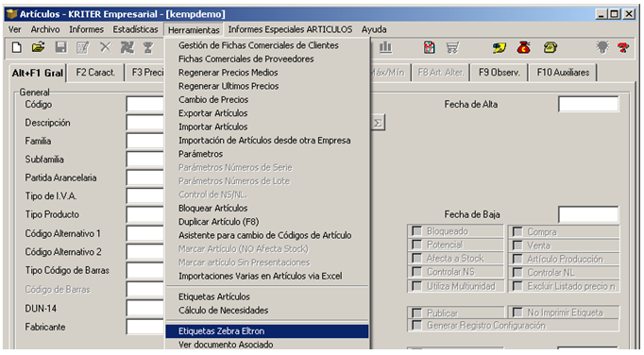Click the Edit record pencil toolbar icon
This screenshot has width=644, height=355.
(x=83, y=47)
